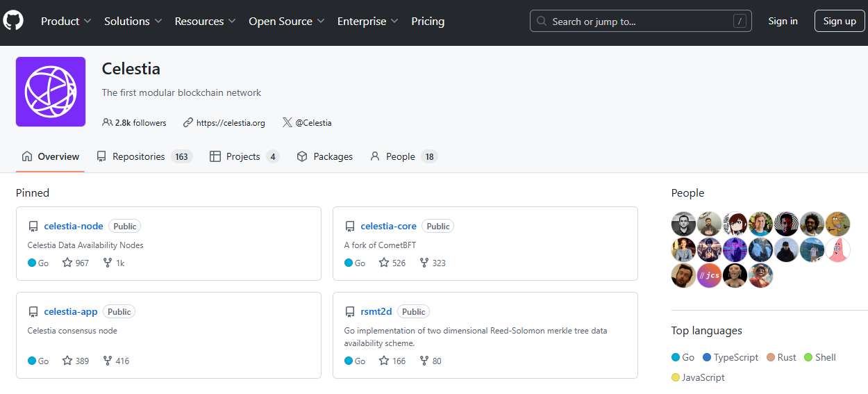Click the 416 fork count on celestia-app
Image resolution: width=868 pixels, height=394 pixels.
(x=122, y=361)
